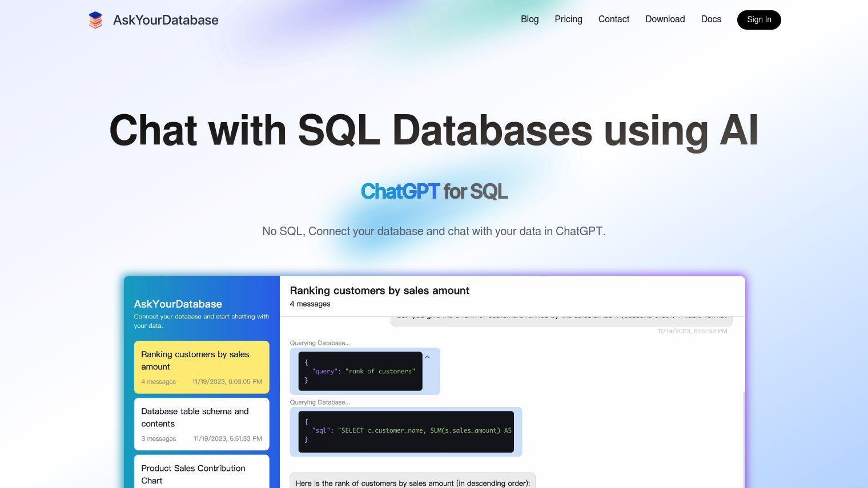
Task: Click the chat title Ranking customers by sales amount
Action: tap(380, 291)
